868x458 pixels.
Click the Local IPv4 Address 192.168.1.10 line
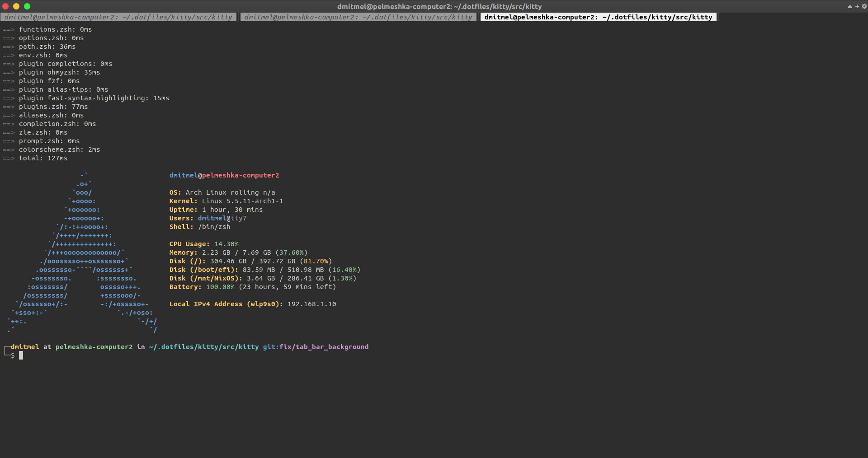click(x=253, y=304)
